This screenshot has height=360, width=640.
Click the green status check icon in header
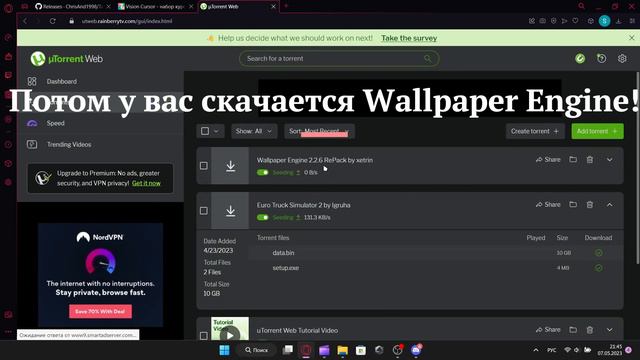[580, 59]
